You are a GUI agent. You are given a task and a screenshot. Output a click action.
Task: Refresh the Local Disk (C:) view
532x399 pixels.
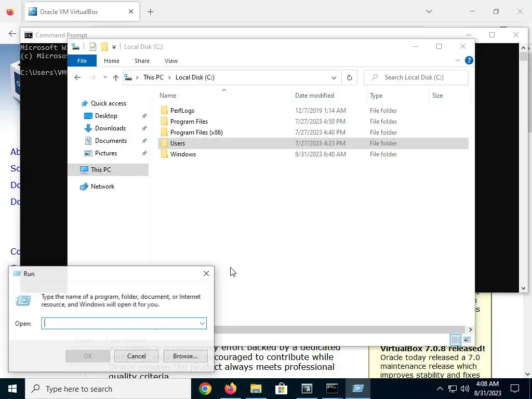point(350,78)
